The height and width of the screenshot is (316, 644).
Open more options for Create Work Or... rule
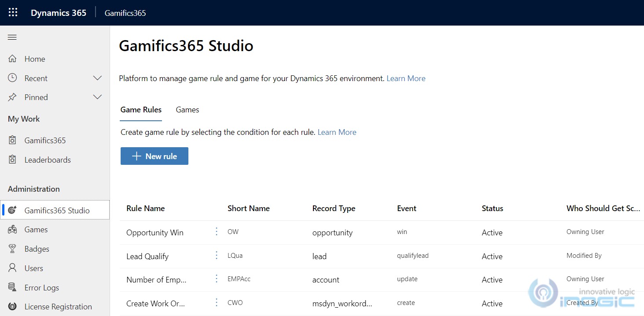(216, 302)
